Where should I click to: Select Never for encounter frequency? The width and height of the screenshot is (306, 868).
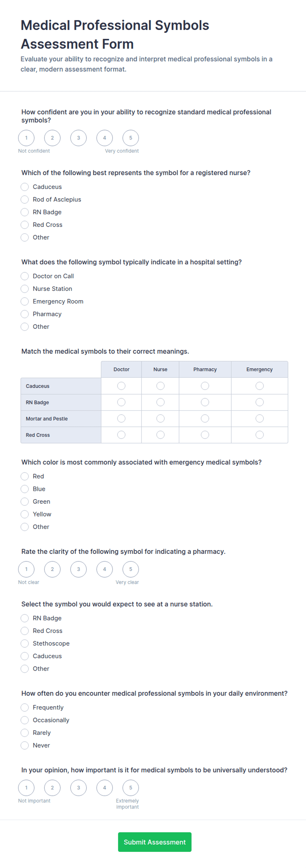(x=25, y=745)
